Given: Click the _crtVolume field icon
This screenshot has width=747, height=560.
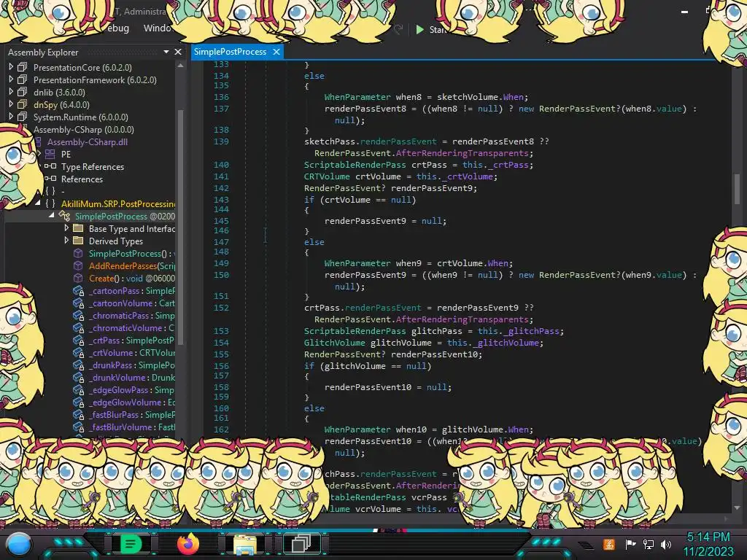Looking at the screenshot, I should pyautogui.click(x=79, y=352).
